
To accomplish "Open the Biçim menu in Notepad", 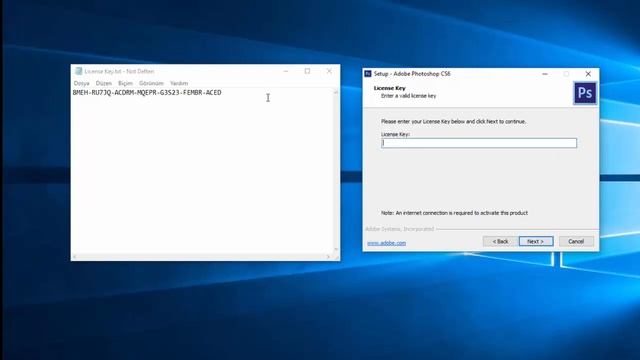I will pos(125,83).
